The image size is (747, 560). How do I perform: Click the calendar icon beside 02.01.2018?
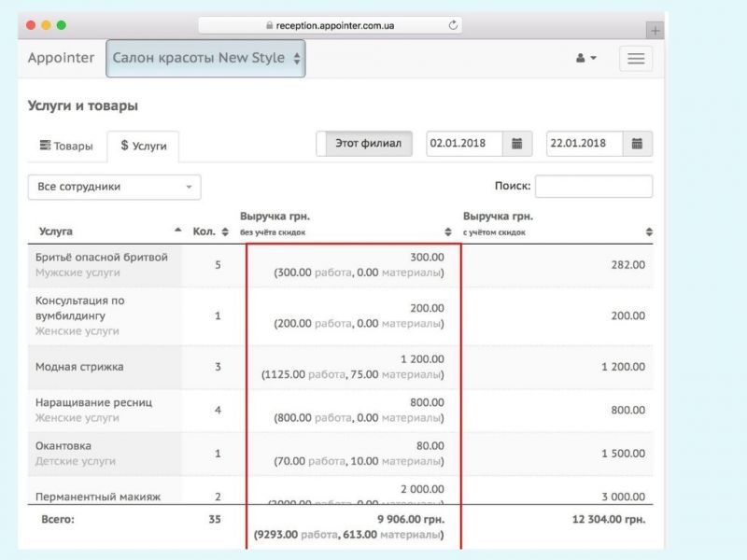(x=516, y=144)
